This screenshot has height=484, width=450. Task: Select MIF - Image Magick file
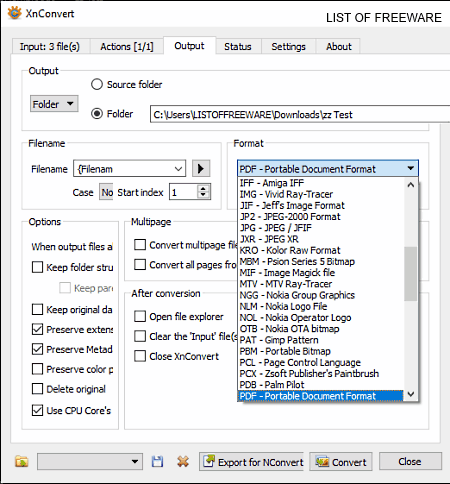[321, 273]
